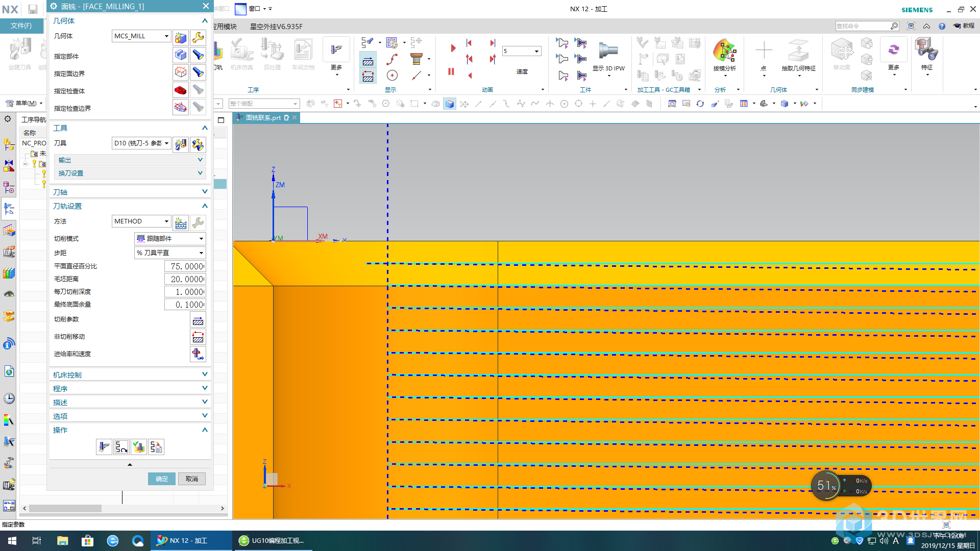980x551 pixels.
Task: Click the Verify toolpath icon under 操作
Action: [x=139, y=447]
